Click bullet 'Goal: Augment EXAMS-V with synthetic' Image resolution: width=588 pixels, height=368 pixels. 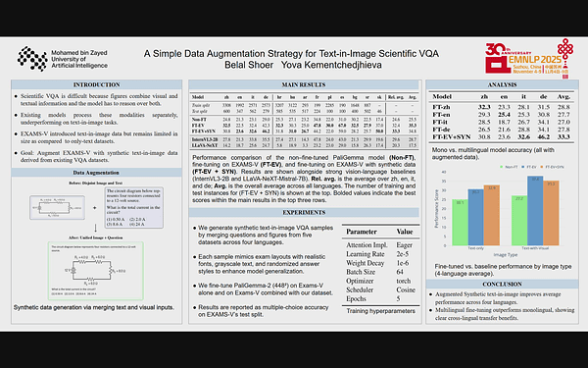point(99,156)
